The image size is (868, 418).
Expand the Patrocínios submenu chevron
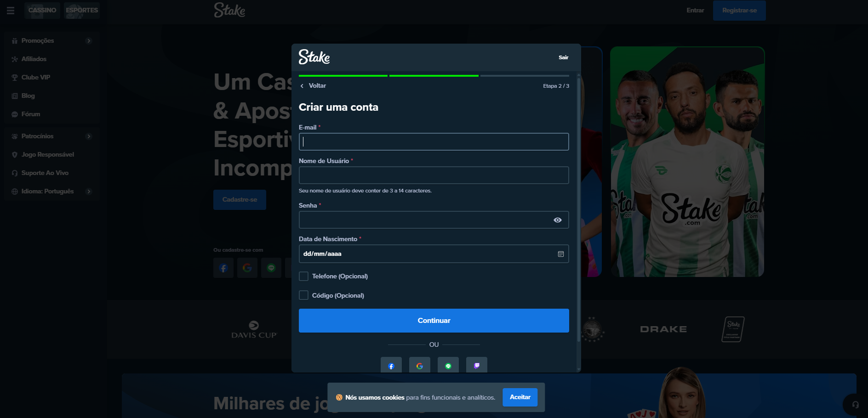point(89,136)
